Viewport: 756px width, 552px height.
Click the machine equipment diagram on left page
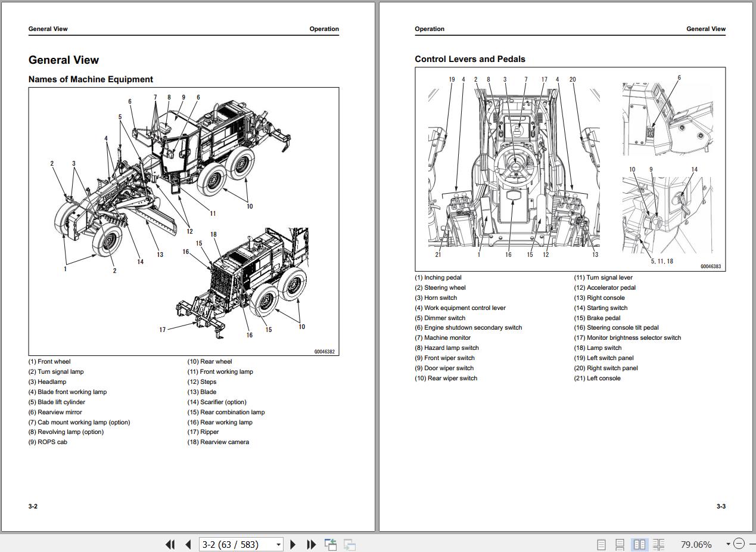tap(183, 221)
